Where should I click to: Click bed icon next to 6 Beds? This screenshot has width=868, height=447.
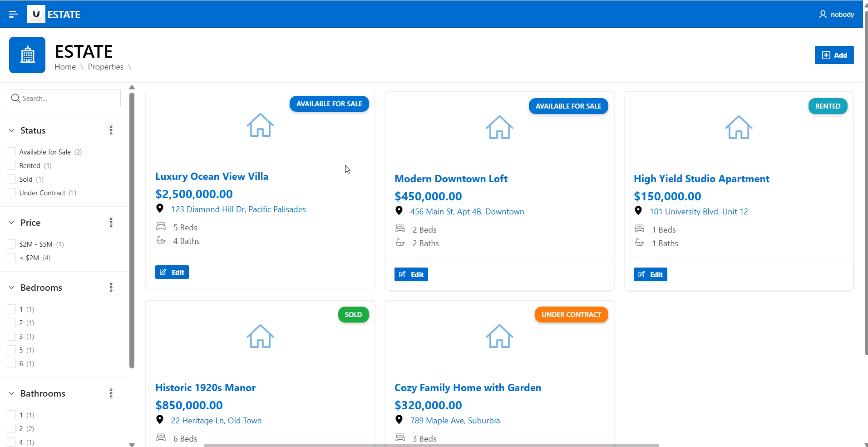[x=161, y=437]
